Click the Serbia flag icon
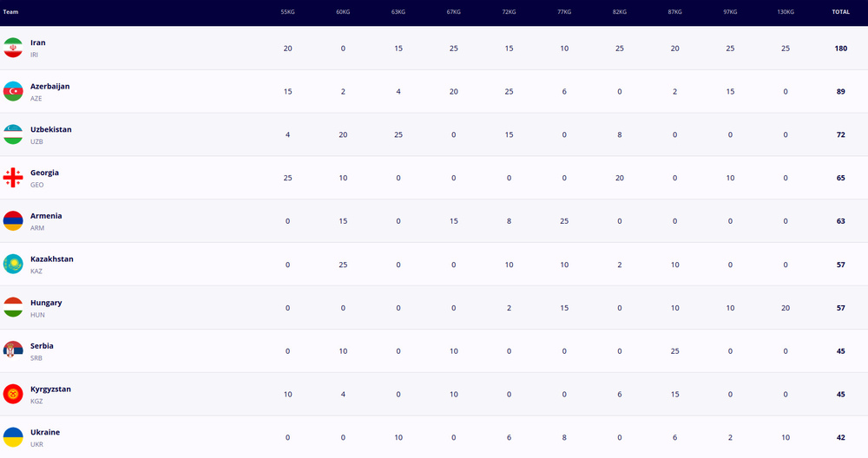 pyautogui.click(x=13, y=350)
